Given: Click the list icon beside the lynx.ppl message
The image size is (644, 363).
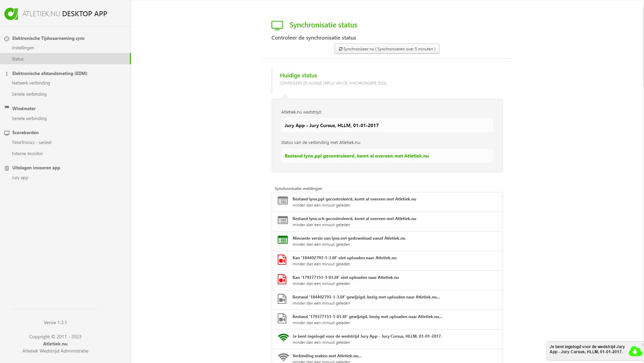Looking at the screenshot, I should coord(282,201).
